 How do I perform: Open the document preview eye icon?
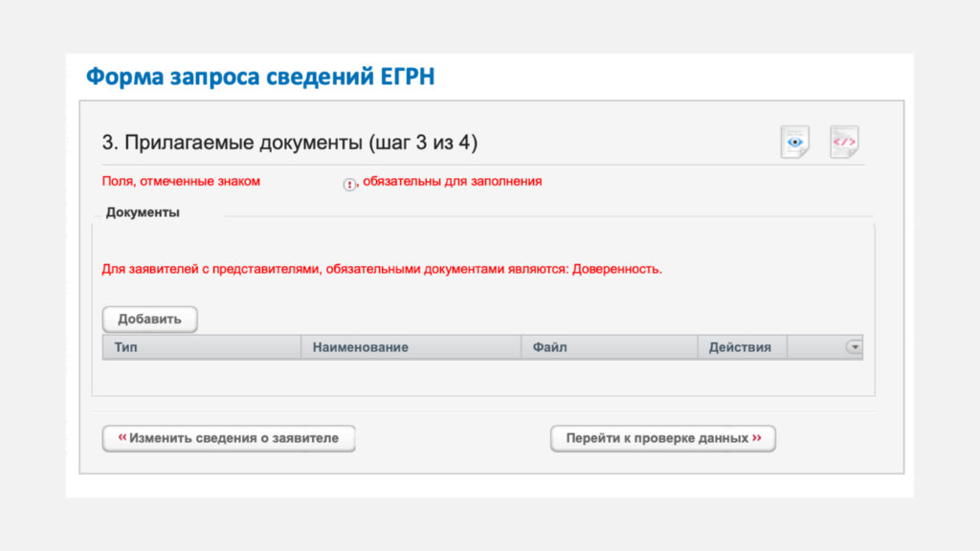(x=795, y=142)
